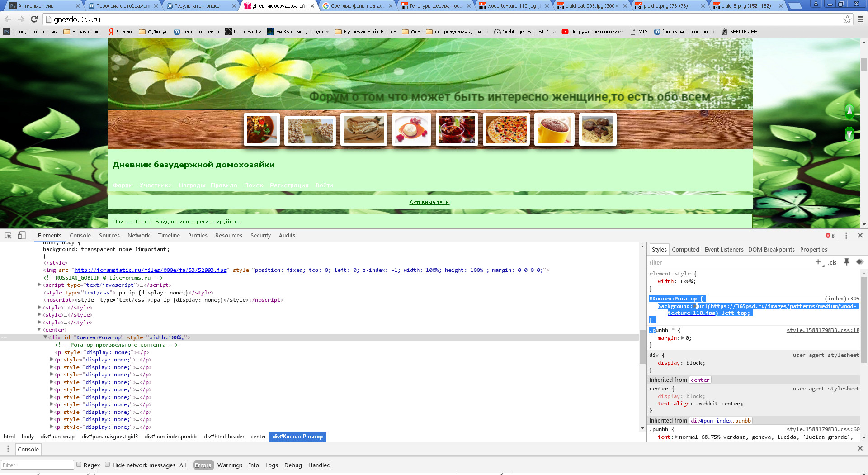Expand the font property triangle

point(676,437)
